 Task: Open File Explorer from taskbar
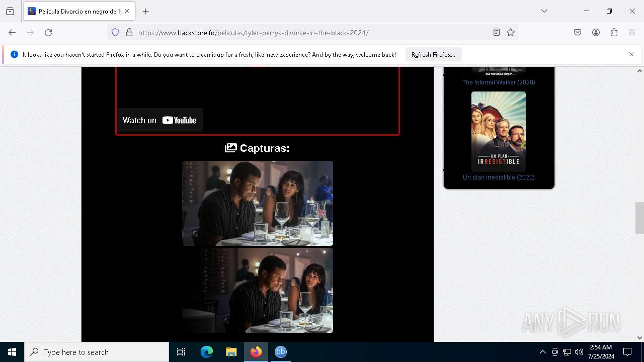point(231,352)
